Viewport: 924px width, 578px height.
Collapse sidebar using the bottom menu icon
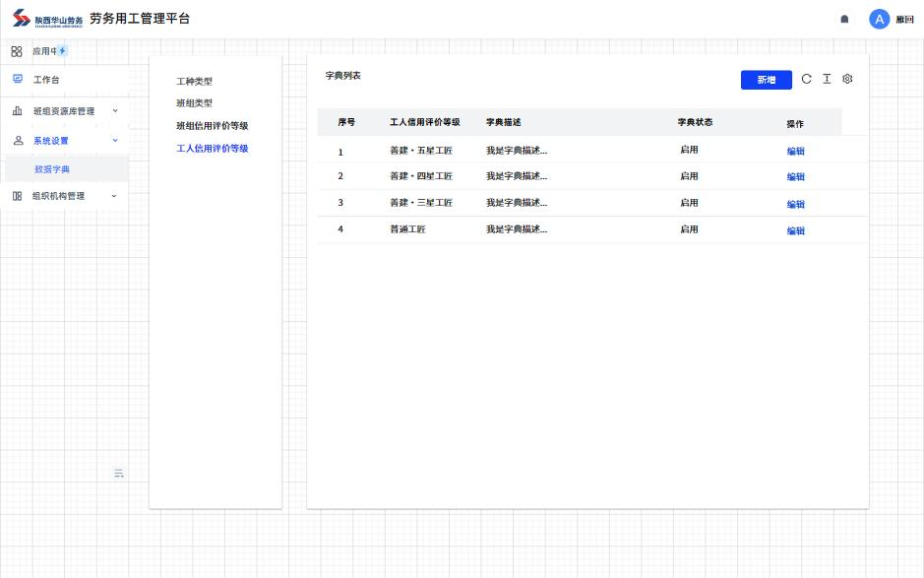click(x=119, y=474)
